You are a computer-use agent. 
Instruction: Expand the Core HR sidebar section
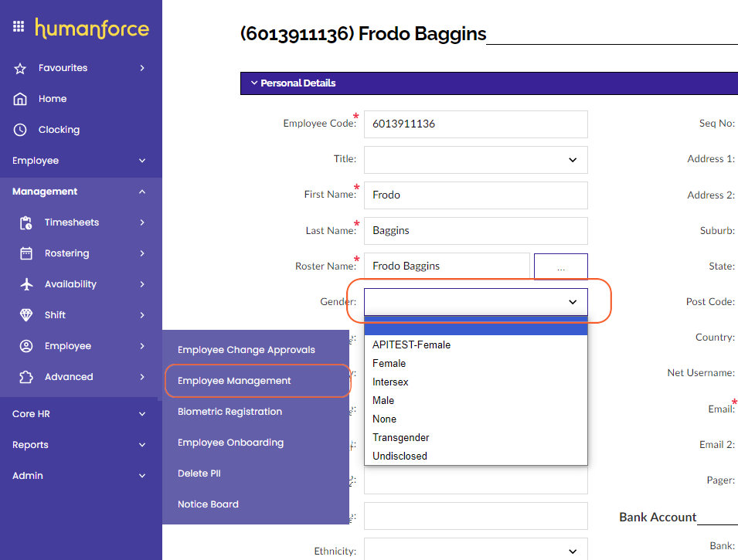(141, 414)
